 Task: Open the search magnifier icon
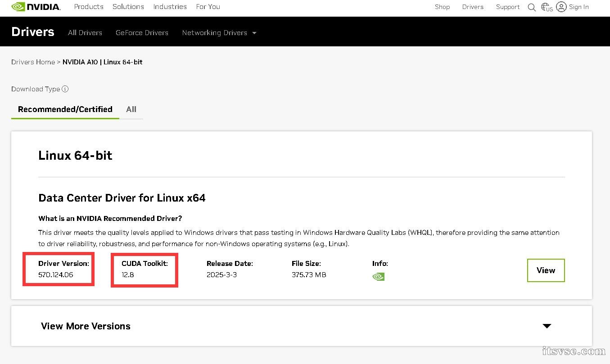[x=532, y=7]
